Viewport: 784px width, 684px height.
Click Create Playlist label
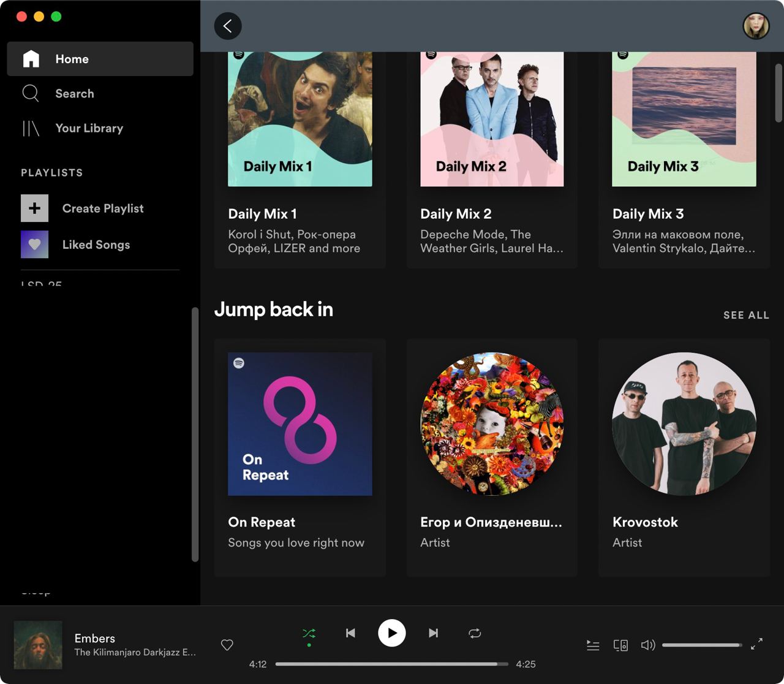coord(103,208)
